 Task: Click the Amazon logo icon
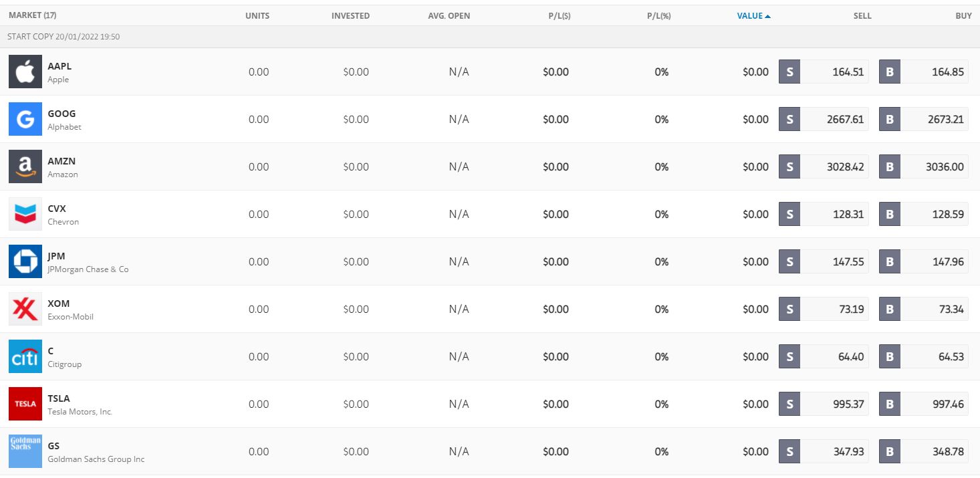click(x=25, y=166)
